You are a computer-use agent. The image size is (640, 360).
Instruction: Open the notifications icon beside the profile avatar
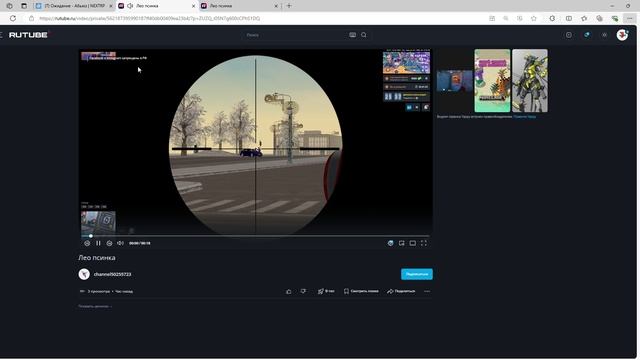pos(604,35)
